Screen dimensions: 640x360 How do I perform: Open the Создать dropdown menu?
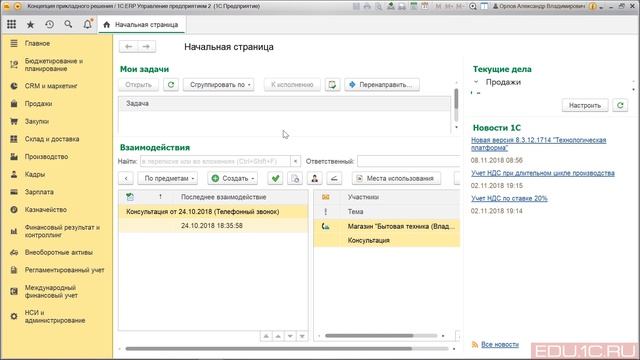pyautogui.click(x=233, y=178)
